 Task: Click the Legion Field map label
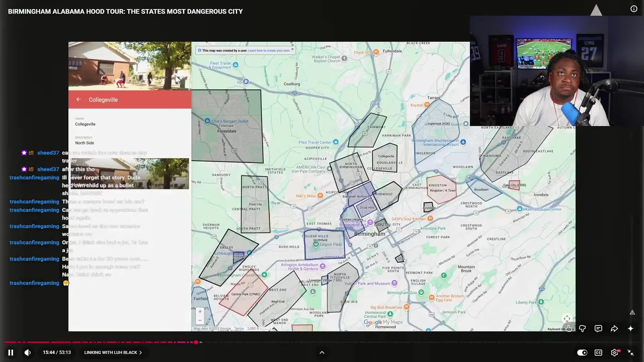pos(331,245)
